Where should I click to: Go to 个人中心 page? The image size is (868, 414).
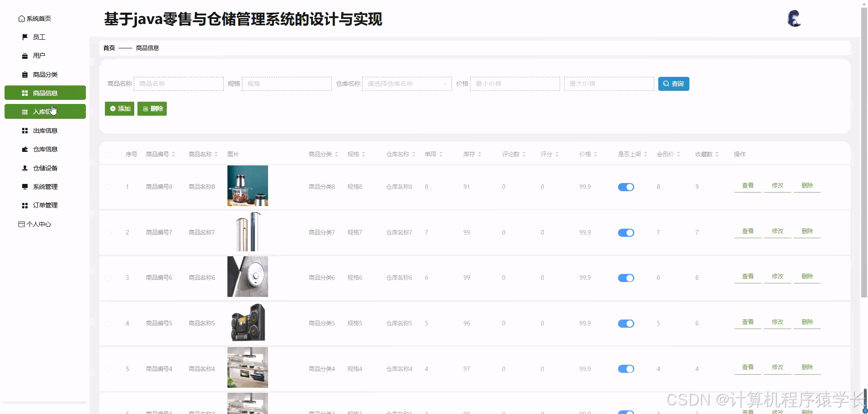click(x=38, y=224)
